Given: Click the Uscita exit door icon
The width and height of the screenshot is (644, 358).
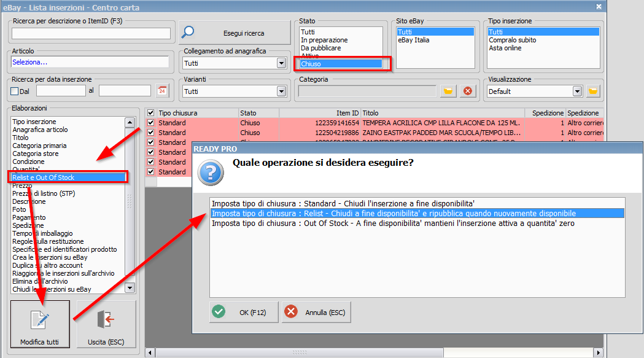Looking at the screenshot, I should pyautogui.click(x=106, y=319).
